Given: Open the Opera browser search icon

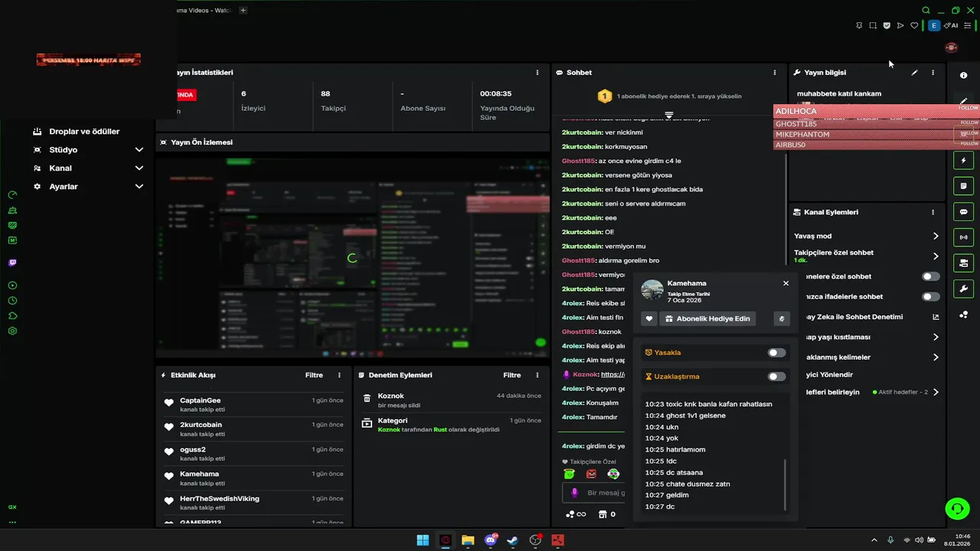Looking at the screenshot, I should tap(926, 11).
